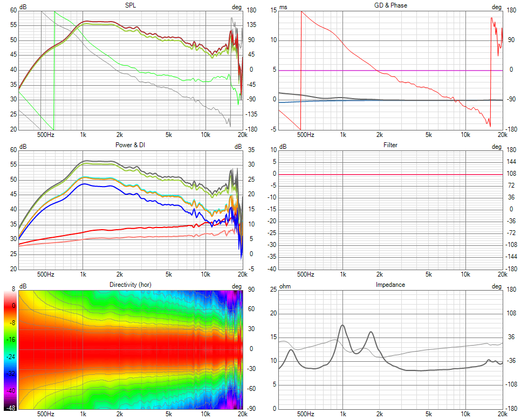
Task: Click the '-40' bottom value on Filter dB axis
Action: 272,269
